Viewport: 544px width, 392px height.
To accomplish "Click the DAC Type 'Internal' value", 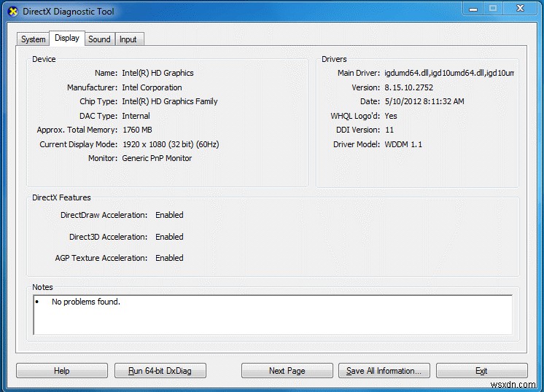I will click(136, 116).
